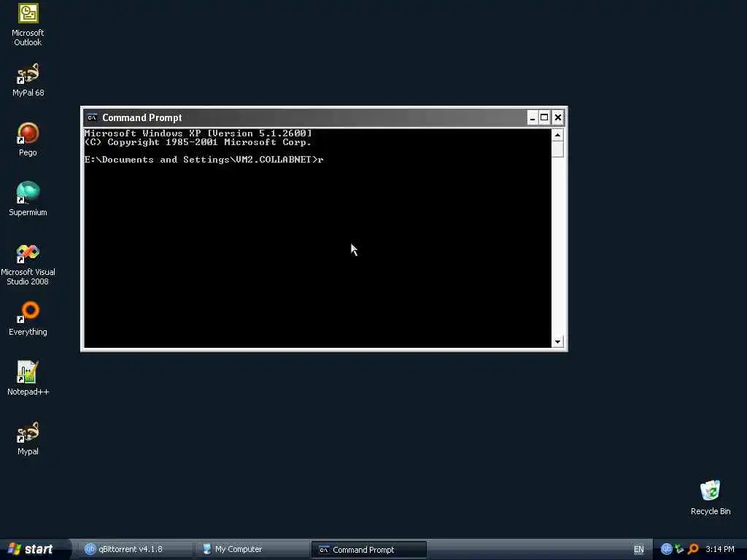
Task: Click the EN language indicator
Action: tap(638, 550)
